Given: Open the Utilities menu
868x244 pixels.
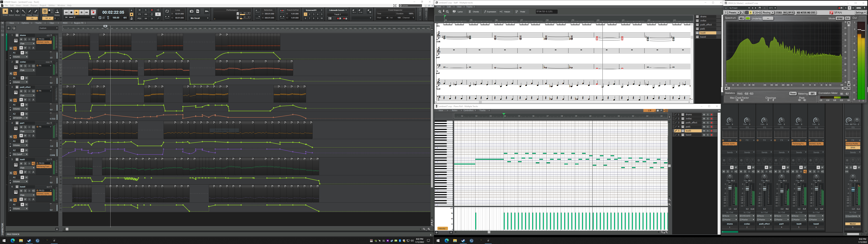Looking at the screenshot, I should click(x=52, y=5).
